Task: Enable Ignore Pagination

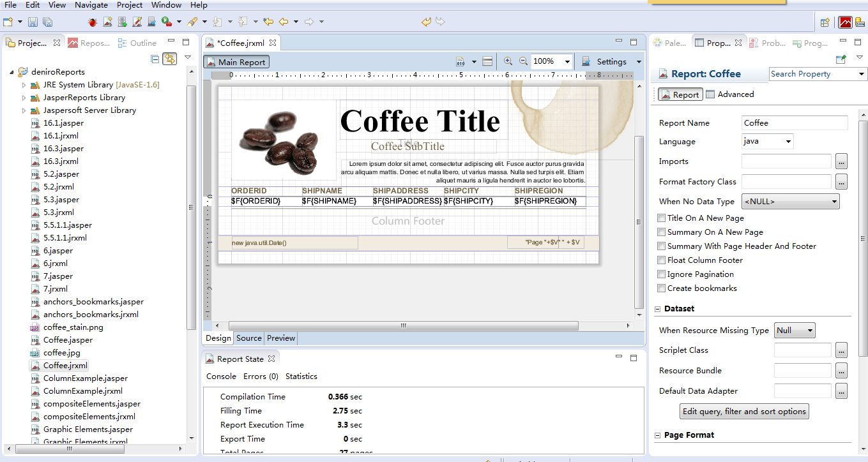Action: pyautogui.click(x=661, y=274)
